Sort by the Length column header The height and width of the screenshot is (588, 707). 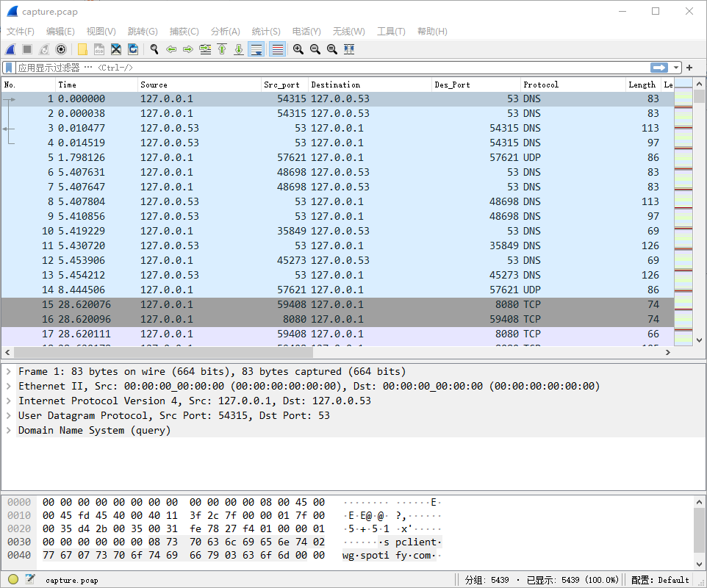(x=643, y=85)
